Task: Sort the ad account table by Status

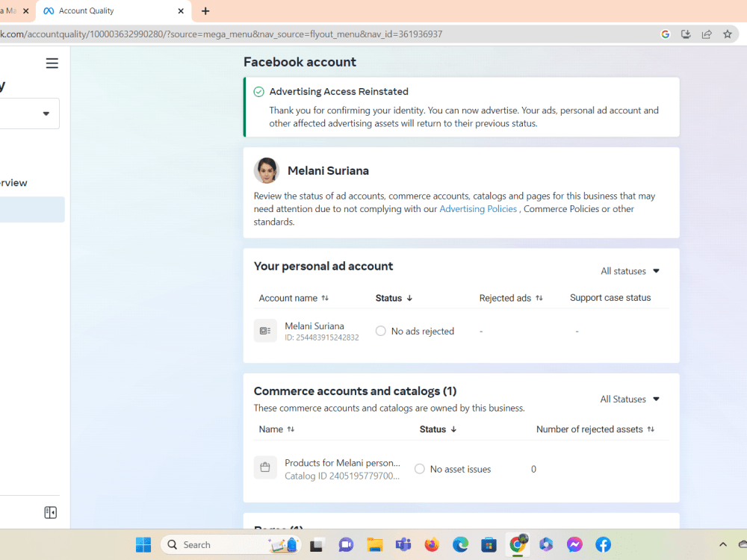Action: coord(394,298)
